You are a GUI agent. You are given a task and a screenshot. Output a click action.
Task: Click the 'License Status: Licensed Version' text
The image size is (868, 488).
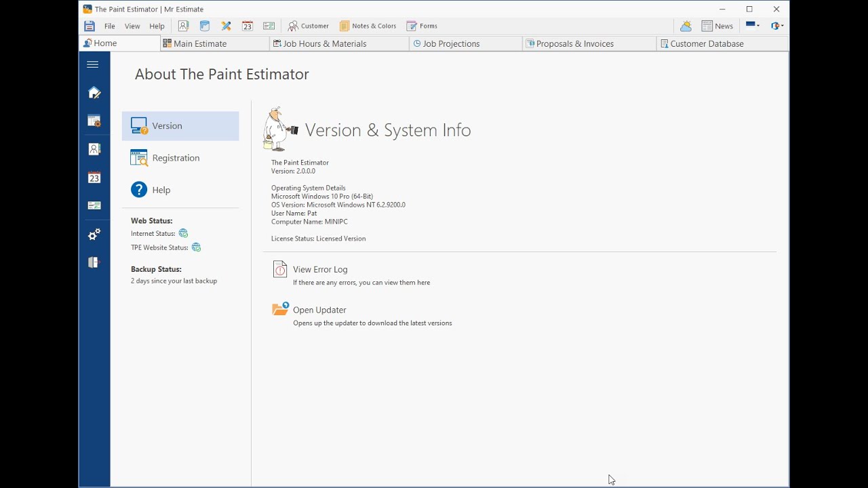tap(319, 239)
